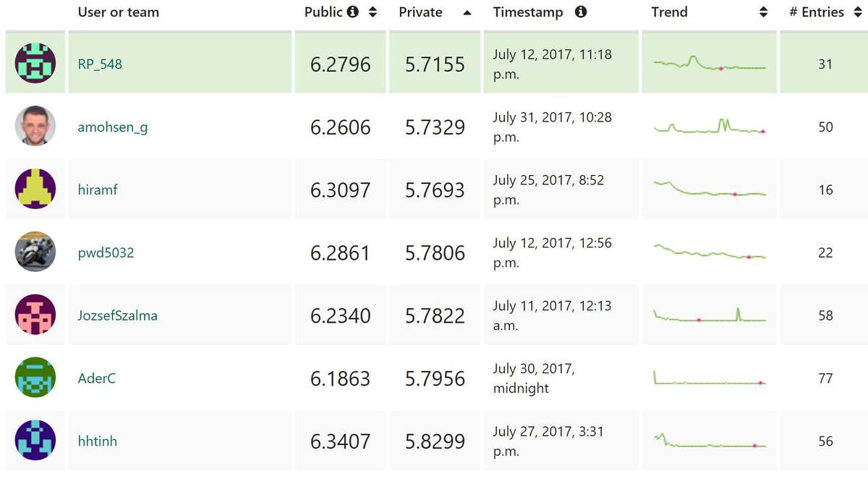Image resolution: width=868 pixels, height=479 pixels.
Task: Click amohsen_g profile photo
Action: click(35, 126)
